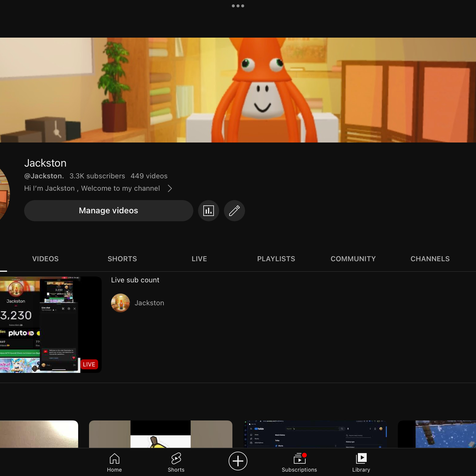The width and height of the screenshot is (476, 476).
Task: Open channel analytics bar chart icon
Action: pos(209,211)
